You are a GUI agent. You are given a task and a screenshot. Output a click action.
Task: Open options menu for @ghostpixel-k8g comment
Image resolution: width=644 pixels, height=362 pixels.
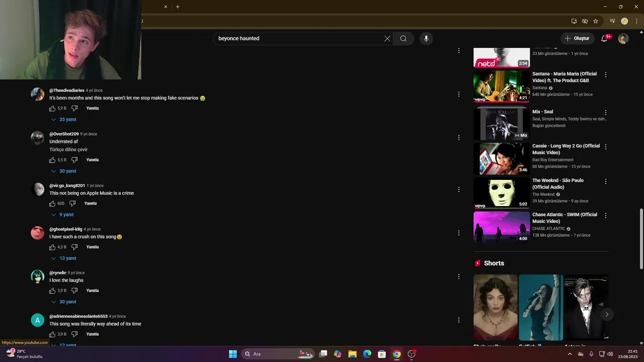coord(458,233)
